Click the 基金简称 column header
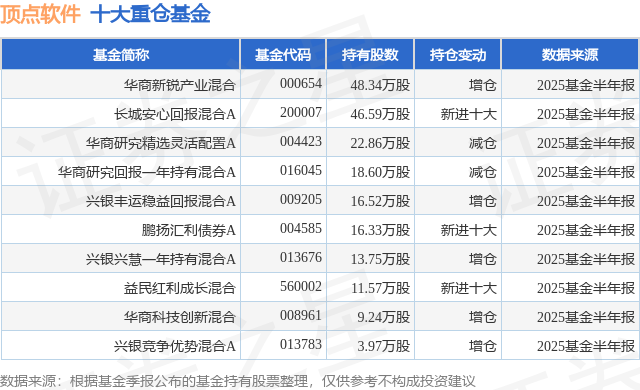The height and width of the screenshot is (390, 640). pyautogui.click(x=121, y=55)
